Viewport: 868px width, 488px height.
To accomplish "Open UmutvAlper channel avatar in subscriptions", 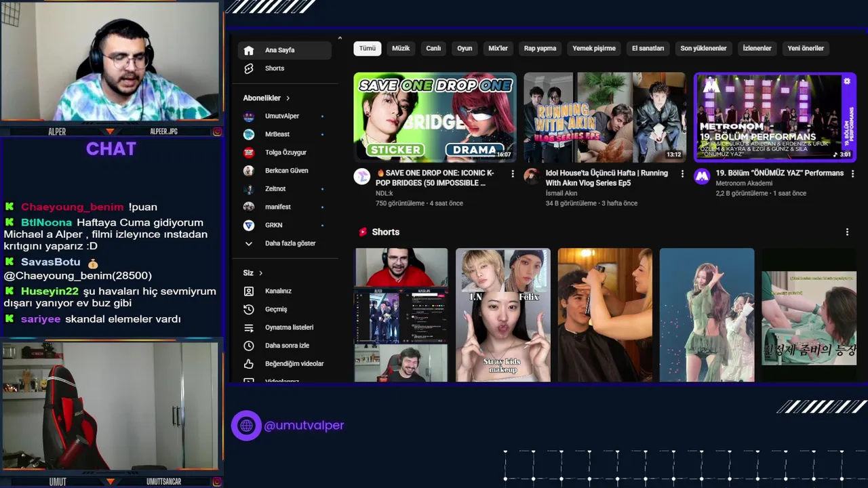I will click(249, 116).
